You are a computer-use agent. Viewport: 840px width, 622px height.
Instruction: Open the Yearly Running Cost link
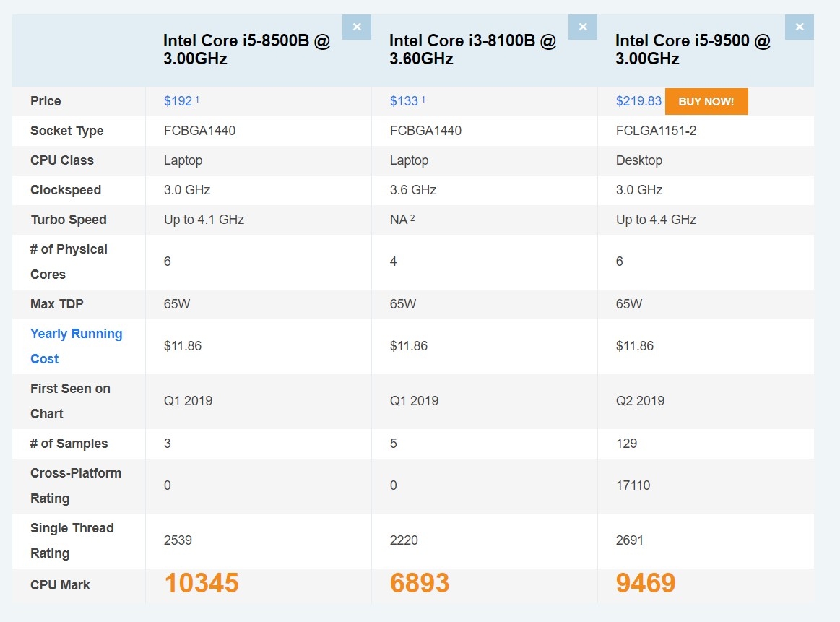76,346
